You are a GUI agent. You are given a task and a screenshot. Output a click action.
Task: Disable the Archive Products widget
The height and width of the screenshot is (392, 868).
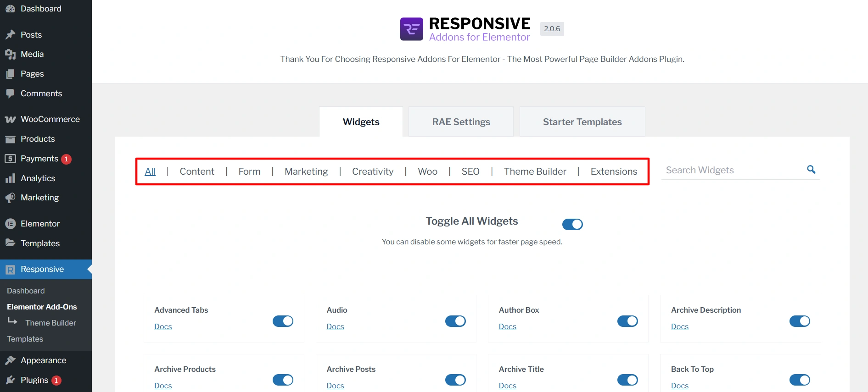coord(283,380)
